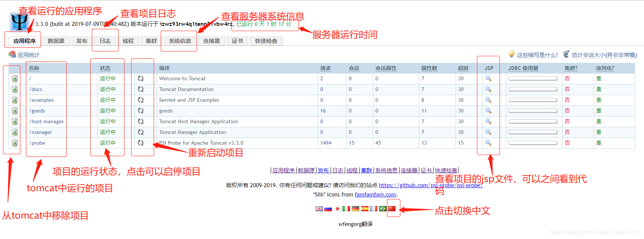
Task: Toggle 运行中 status of /probe
Action: click(x=108, y=143)
